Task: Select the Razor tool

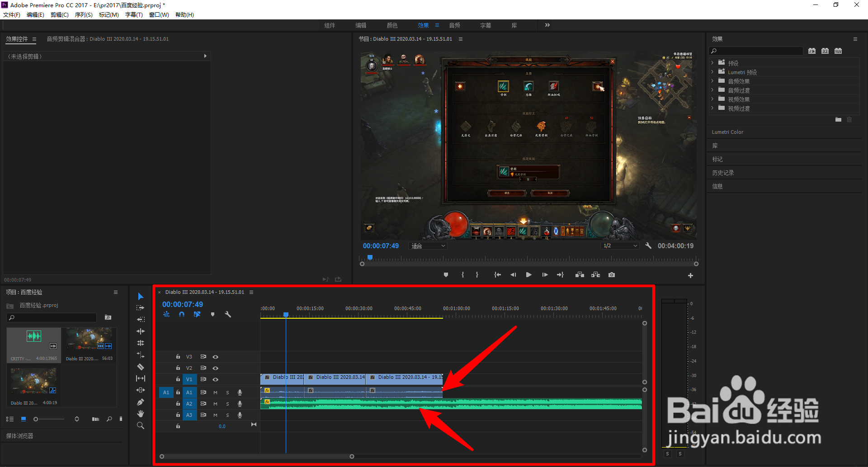Action: click(141, 367)
